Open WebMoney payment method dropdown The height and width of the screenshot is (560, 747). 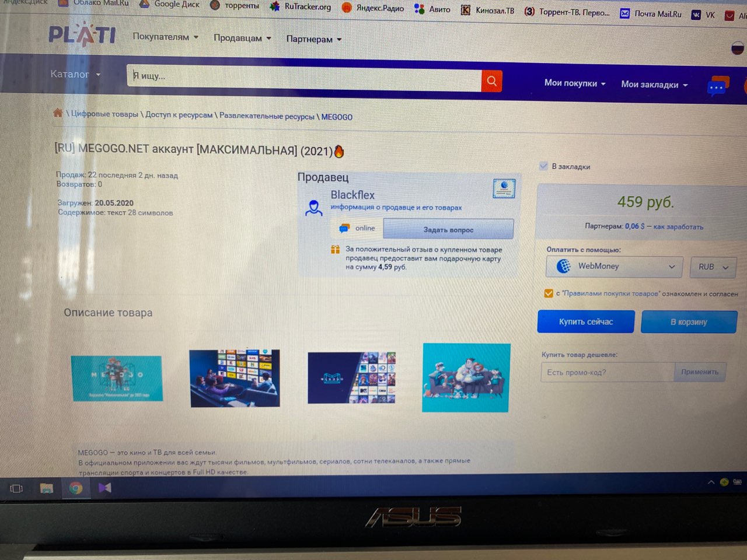pyautogui.click(x=615, y=266)
